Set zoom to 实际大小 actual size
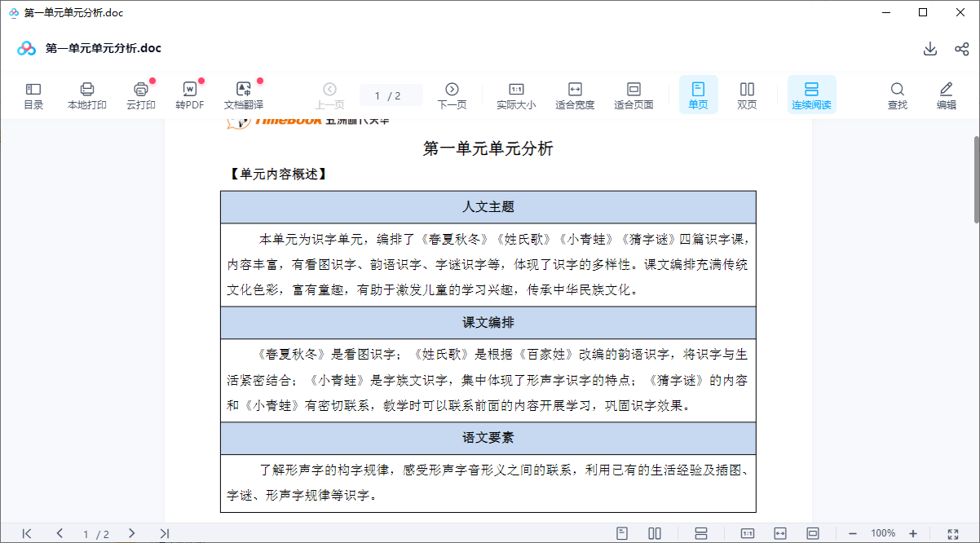980x543 pixels. (516, 95)
